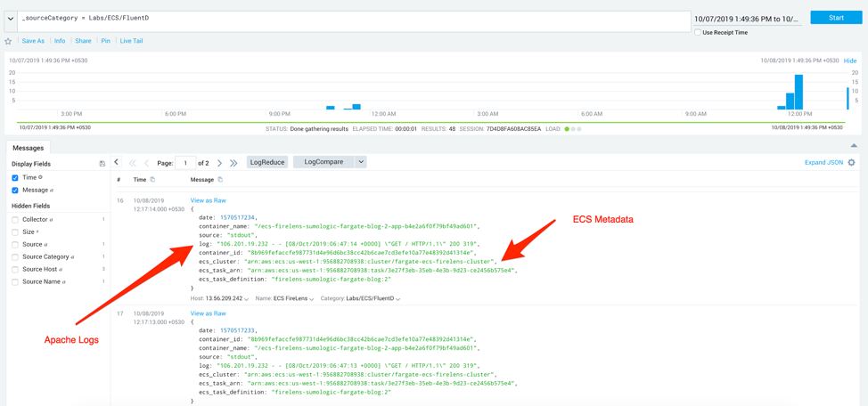This screenshot has height=406, width=868.
Task: Click the green LOAD indicator dot
Action: click(x=566, y=129)
